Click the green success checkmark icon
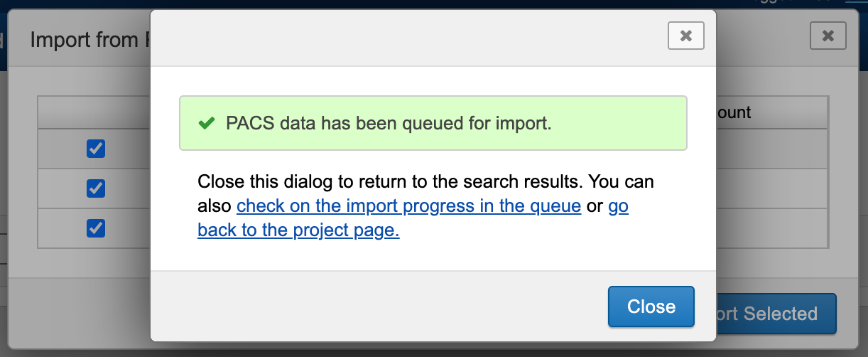Viewport: 868px width, 357px height. coord(206,123)
